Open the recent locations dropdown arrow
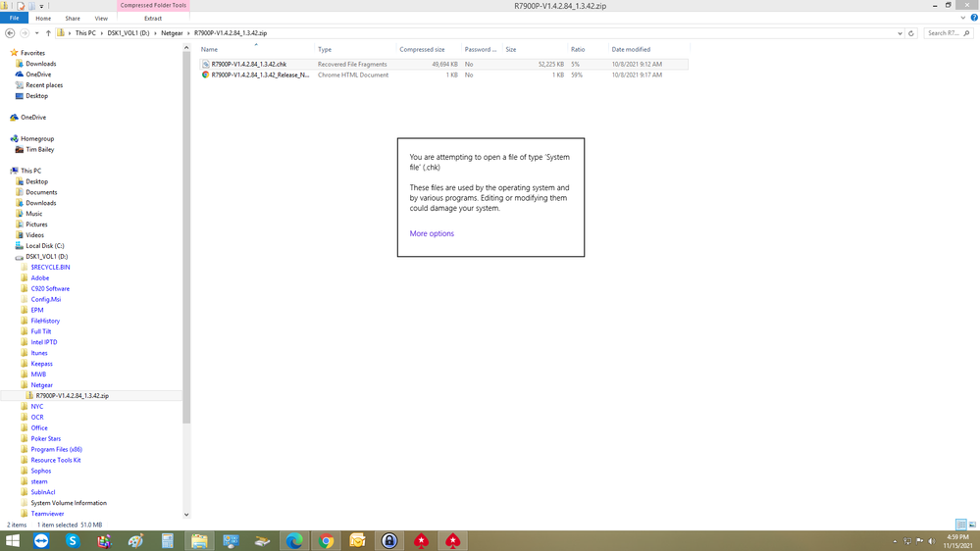The height and width of the screenshot is (551, 980). [36, 33]
